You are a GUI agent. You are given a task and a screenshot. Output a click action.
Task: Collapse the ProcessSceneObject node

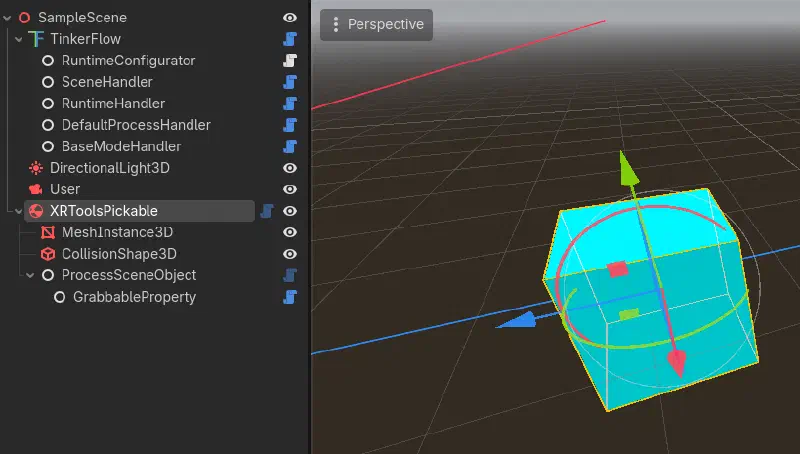click(x=30, y=275)
